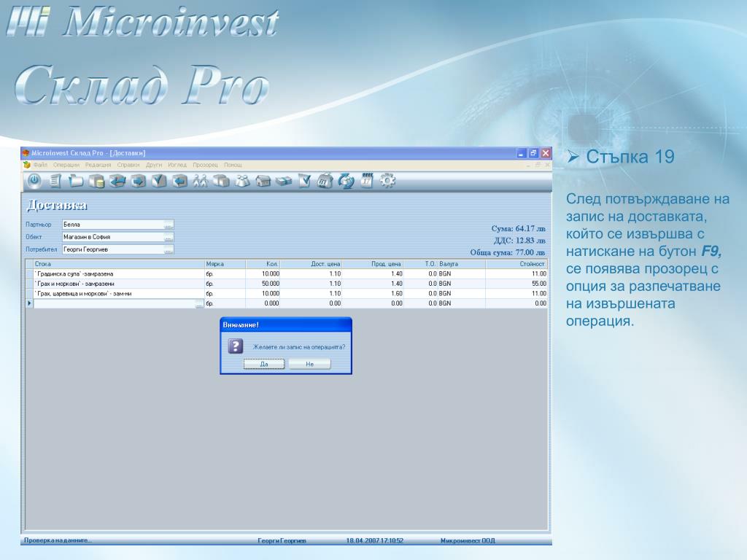The image size is (747, 560).
Task: Click the question mark icon in dialog
Action: pos(236,346)
